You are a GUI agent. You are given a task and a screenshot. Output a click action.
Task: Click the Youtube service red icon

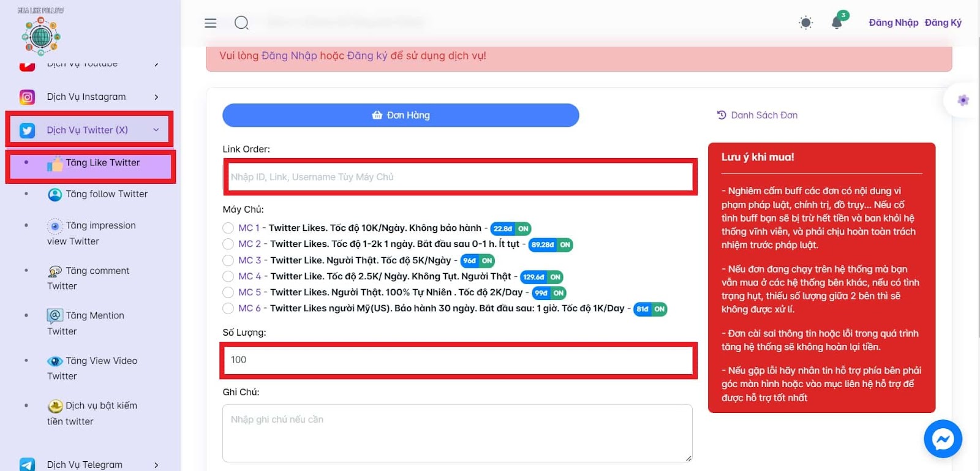(27, 65)
